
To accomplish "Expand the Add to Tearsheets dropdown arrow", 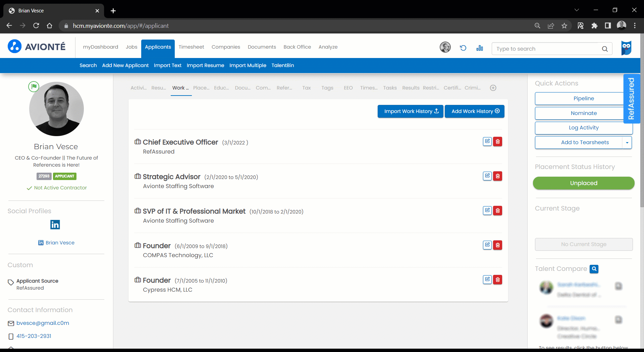I will [x=627, y=142].
